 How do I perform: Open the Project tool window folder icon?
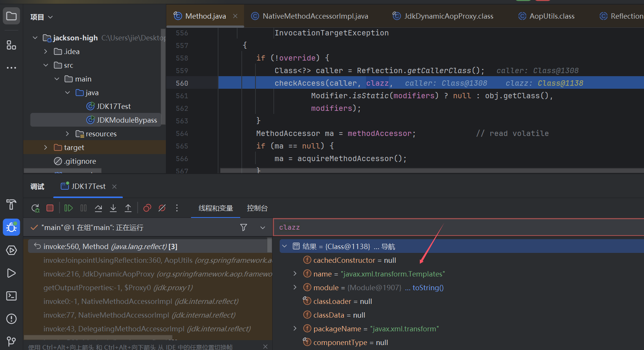point(11,16)
